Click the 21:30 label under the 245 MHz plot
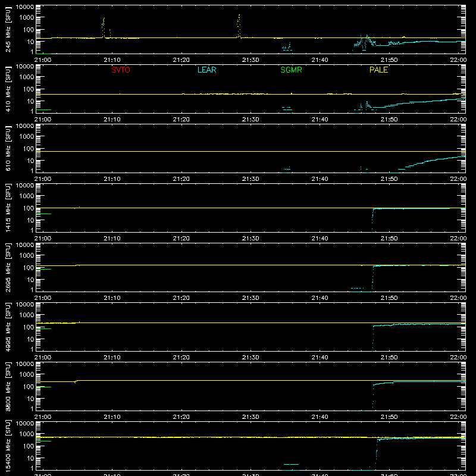Screen dimensions: 476x476 [250, 60]
